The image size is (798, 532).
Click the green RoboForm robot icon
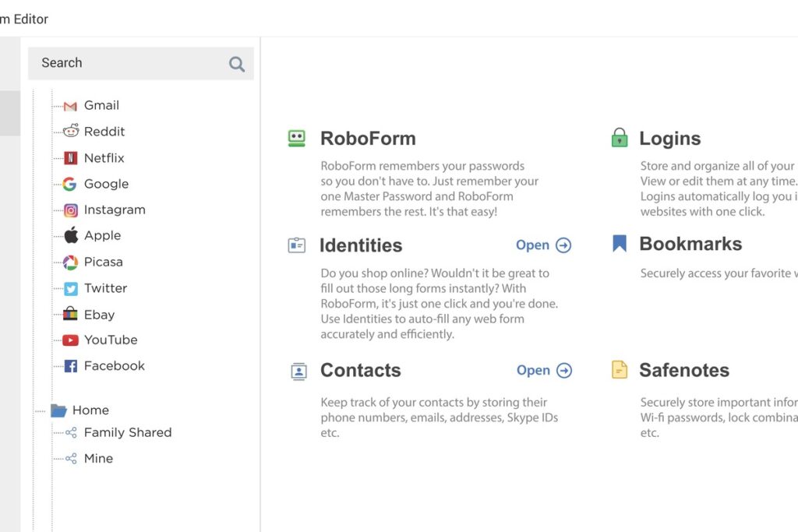[x=297, y=139]
